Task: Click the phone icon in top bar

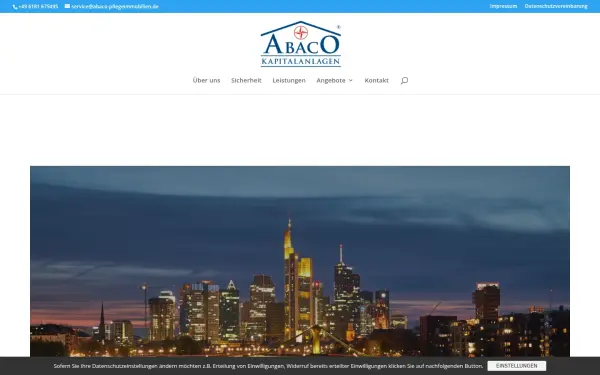Action: [x=15, y=7]
